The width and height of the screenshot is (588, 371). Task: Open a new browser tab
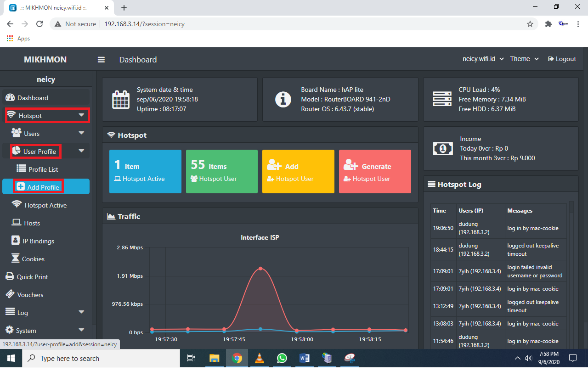124,7
